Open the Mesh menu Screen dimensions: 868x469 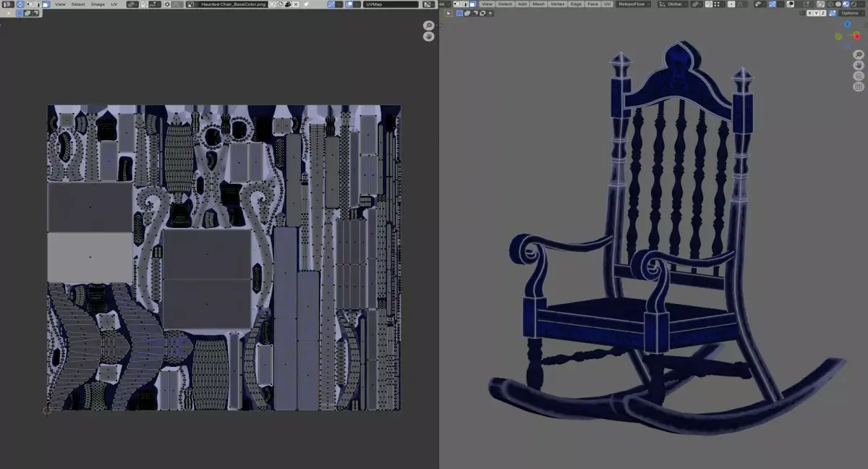pyautogui.click(x=539, y=4)
